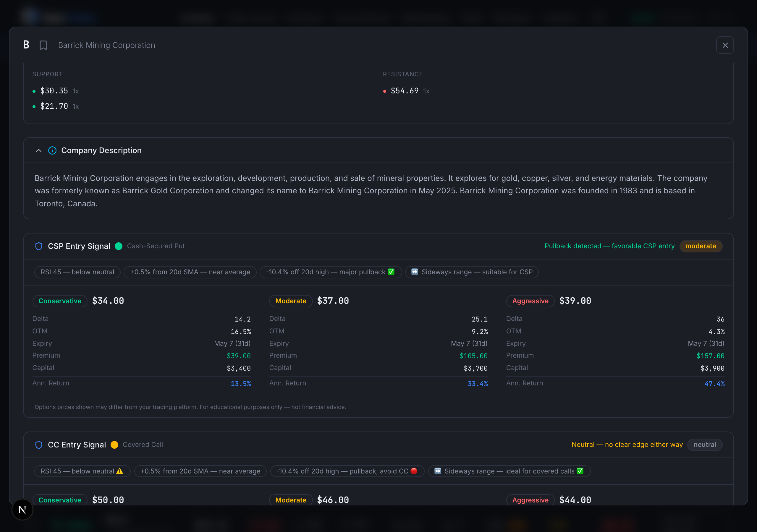The image size is (757, 532).
Task: Select the Aggressive $39.00 strike option
Action: click(x=530, y=301)
